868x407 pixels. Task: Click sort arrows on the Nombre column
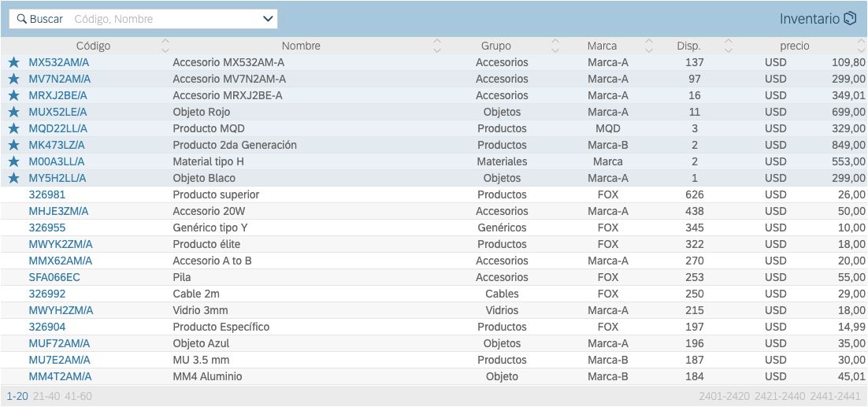pos(438,46)
